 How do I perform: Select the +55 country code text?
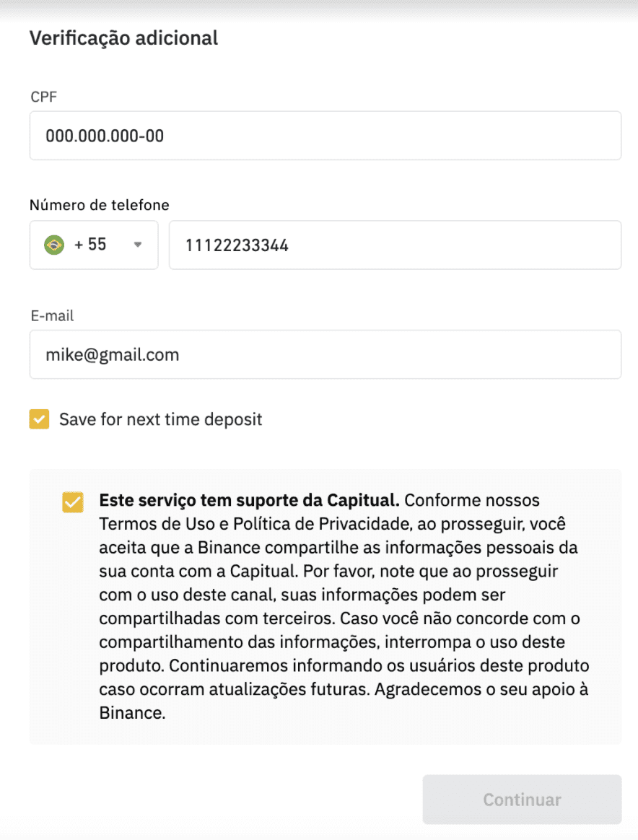tap(90, 245)
